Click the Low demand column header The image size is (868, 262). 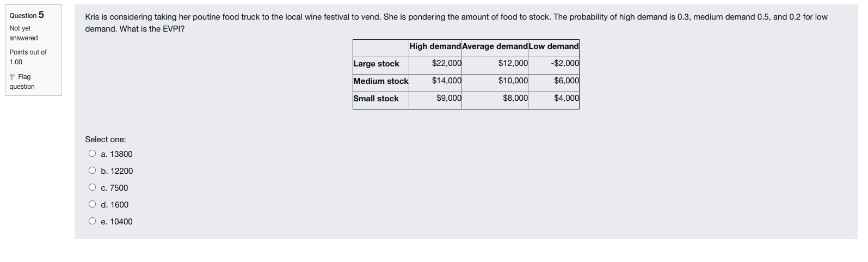click(553, 46)
